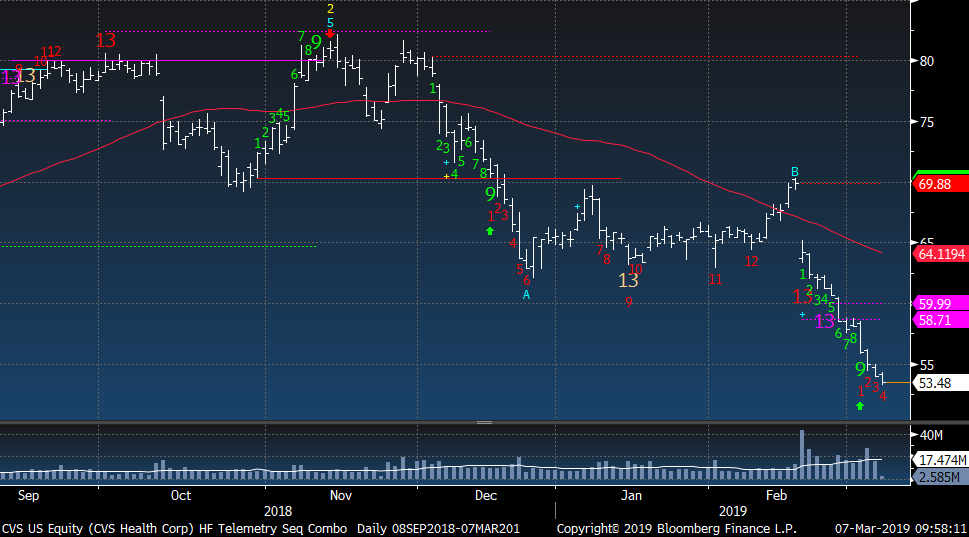Click the green up arrow in December
969x537 pixels.
[x=490, y=231]
